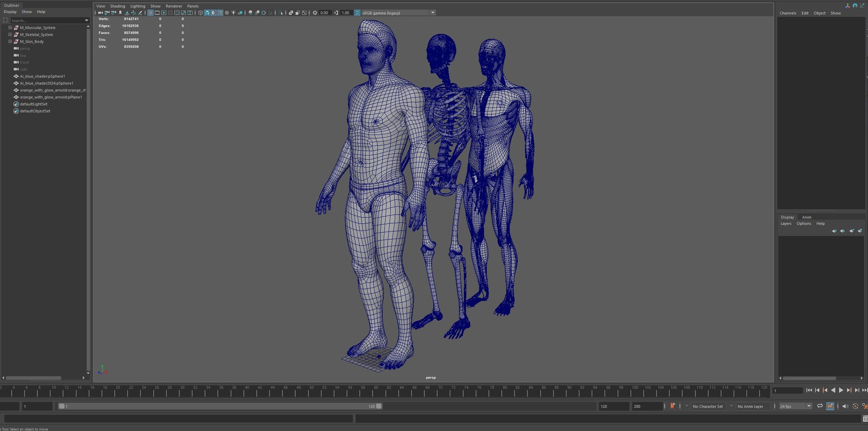This screenshot has width=868, height=431.
Task: Select the persp camera in Outliner
Action: (25, 48)
